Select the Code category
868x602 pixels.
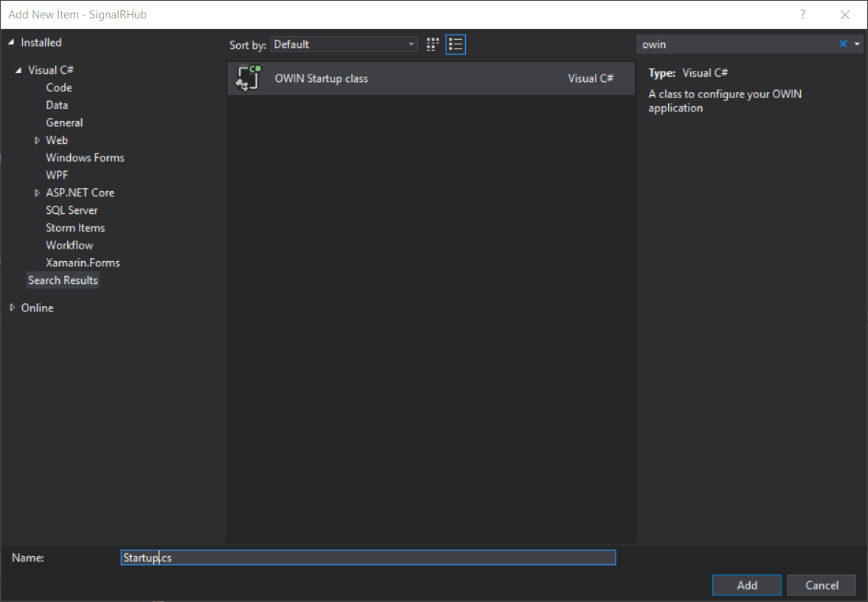tap(59, 87)
